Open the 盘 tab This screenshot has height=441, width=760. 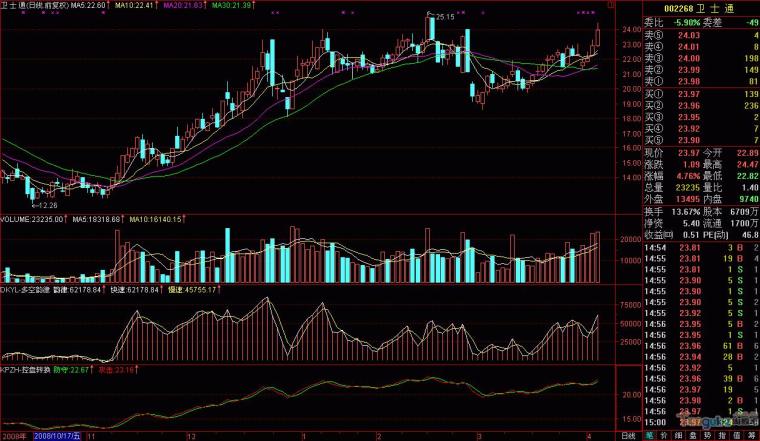(693, 436)
